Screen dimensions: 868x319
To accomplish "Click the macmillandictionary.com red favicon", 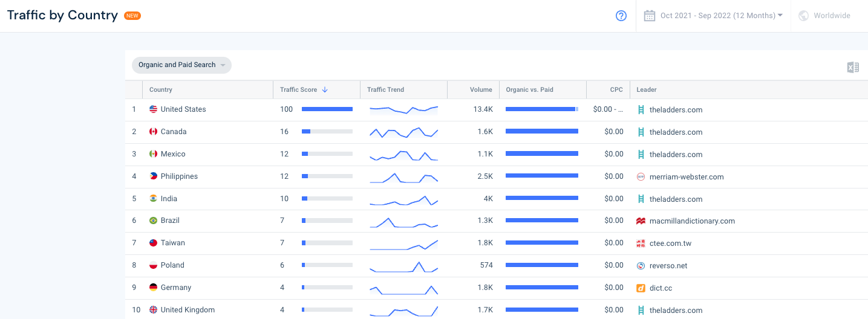I will tap(641, 221).
